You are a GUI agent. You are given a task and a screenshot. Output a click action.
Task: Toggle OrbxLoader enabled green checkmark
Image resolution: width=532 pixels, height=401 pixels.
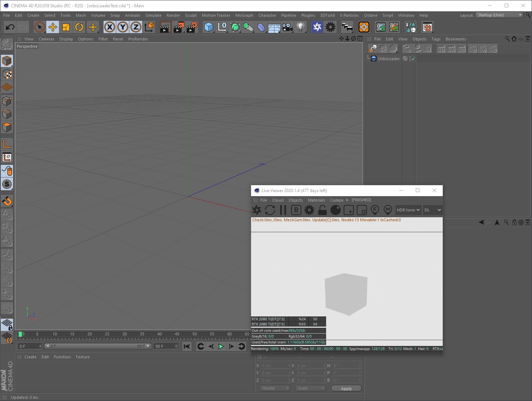[x=413, y=59]
